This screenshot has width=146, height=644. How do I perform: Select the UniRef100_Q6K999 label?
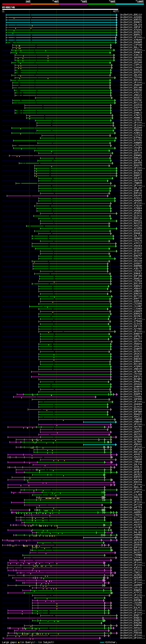pos(131,58)
